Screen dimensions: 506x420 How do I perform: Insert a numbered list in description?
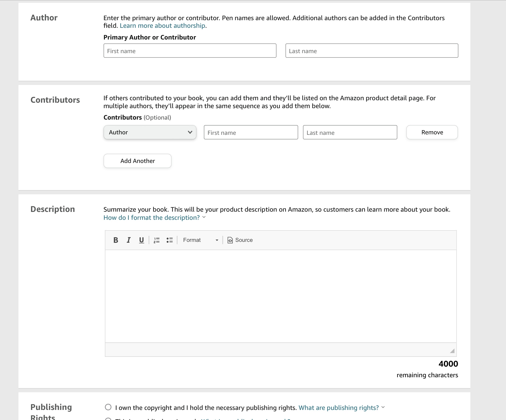pyautogui.click(x=157, y=240)
